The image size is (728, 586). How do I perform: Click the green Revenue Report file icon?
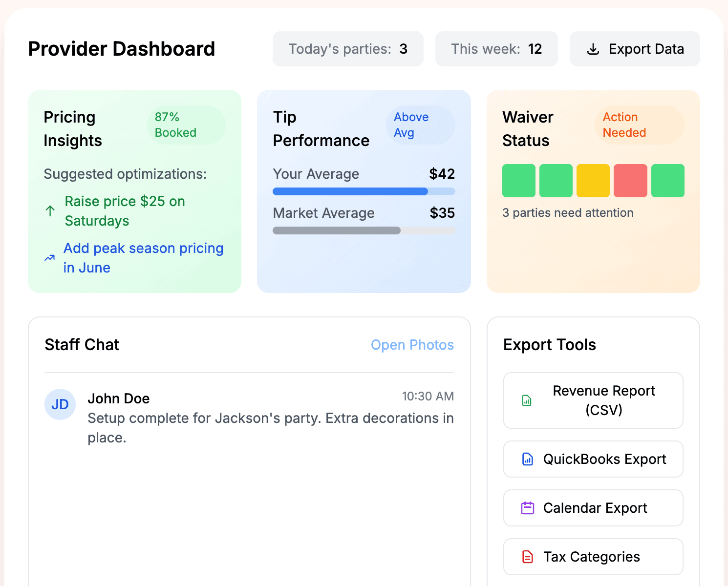pyautogui.click(x=527, y=401)
